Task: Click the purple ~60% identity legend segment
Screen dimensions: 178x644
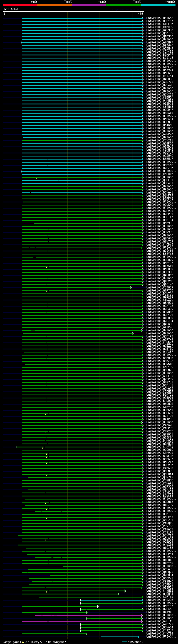Action: point(89,5)
